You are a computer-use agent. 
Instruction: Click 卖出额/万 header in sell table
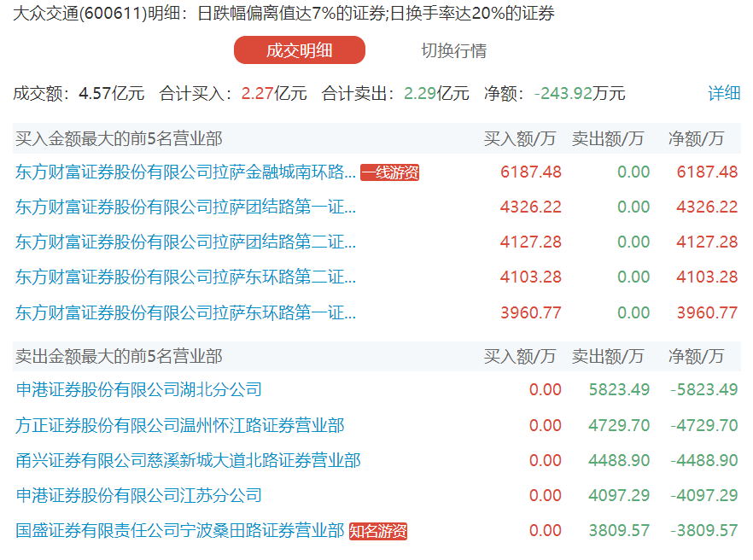tap(608, 356)
